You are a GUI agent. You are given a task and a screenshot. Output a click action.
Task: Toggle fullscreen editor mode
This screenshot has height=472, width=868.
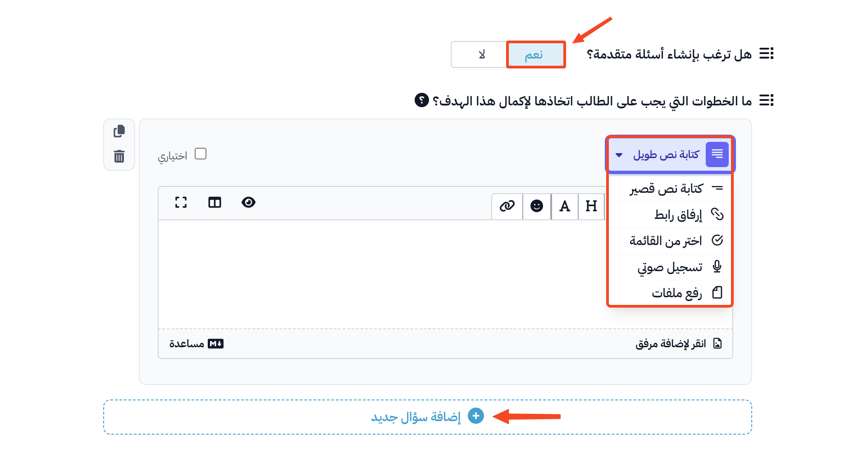tap(181, 202)
